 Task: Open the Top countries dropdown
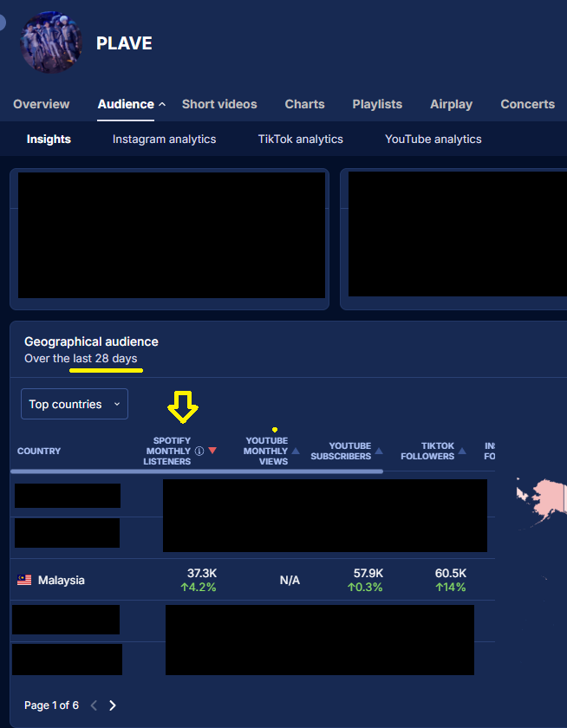[75, 404]
